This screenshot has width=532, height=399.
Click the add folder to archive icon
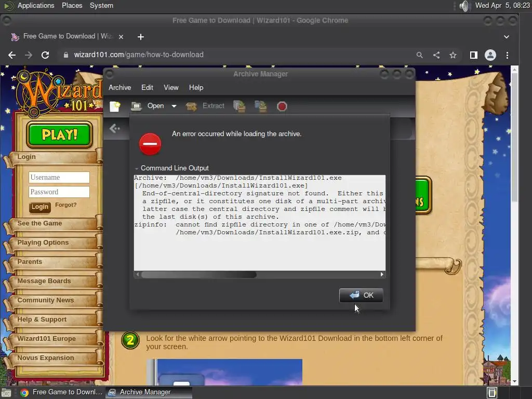[261, 106]
